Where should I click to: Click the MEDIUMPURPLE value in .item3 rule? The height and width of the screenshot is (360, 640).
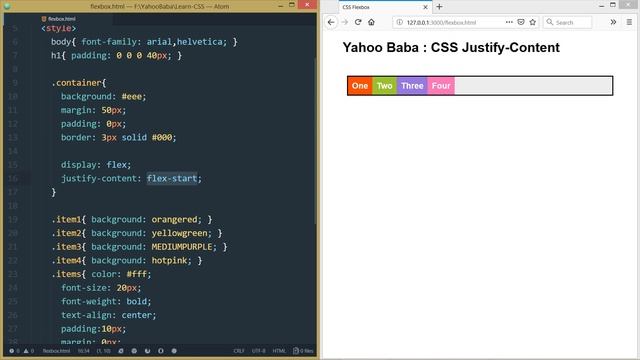coord(182,247)
